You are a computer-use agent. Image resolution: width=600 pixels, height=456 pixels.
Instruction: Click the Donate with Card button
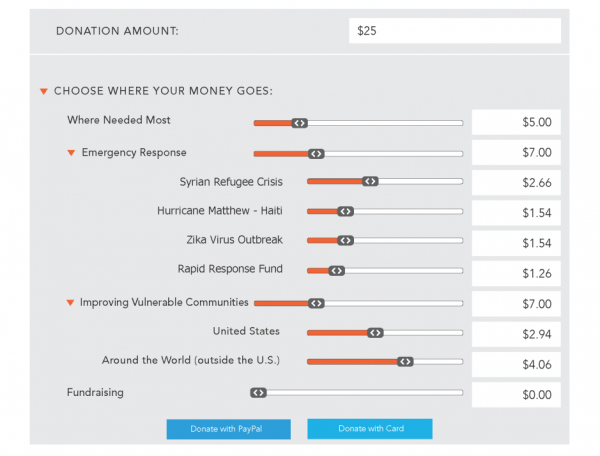(x=370, y=428)
